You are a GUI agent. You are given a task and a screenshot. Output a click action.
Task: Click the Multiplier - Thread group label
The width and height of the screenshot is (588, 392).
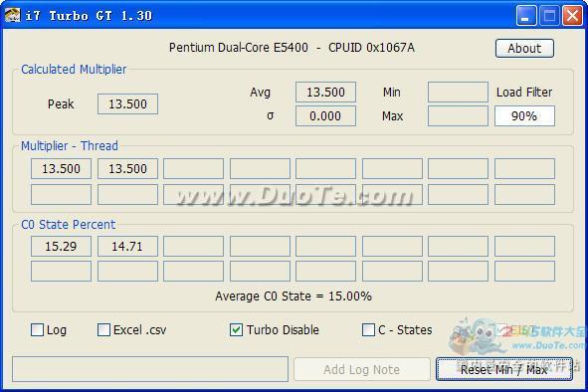70,146
